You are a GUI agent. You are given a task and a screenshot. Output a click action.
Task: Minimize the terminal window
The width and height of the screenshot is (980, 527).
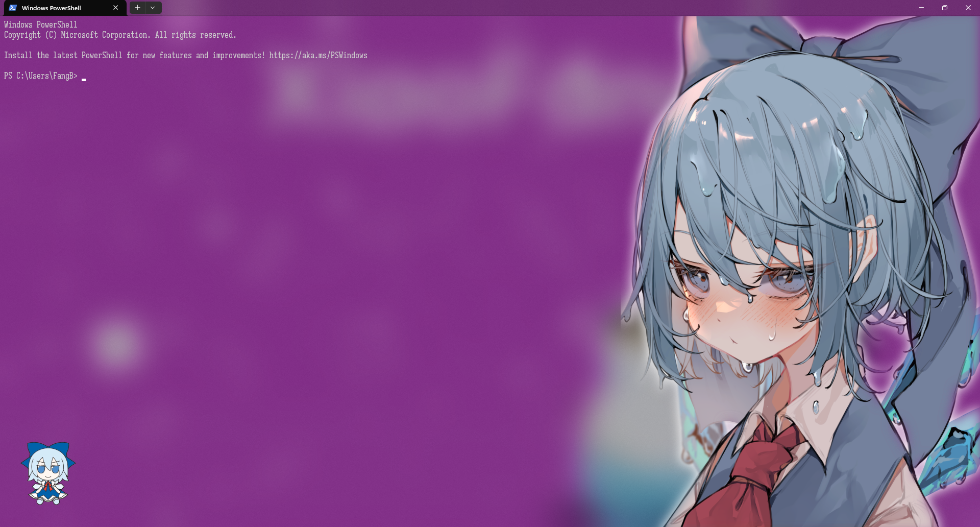point(921,8)
